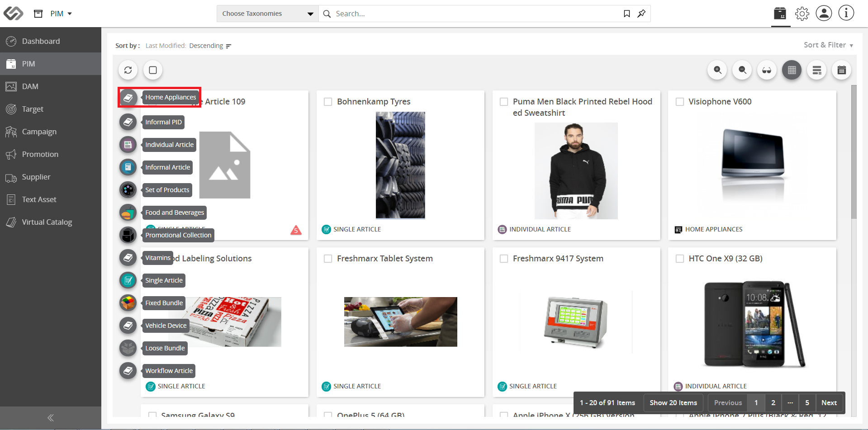The width and height of the screenshot is (868, 430).
Task: Open the HTC One X9 phone image
Action: pyautogui.click(x=754, y=324)
